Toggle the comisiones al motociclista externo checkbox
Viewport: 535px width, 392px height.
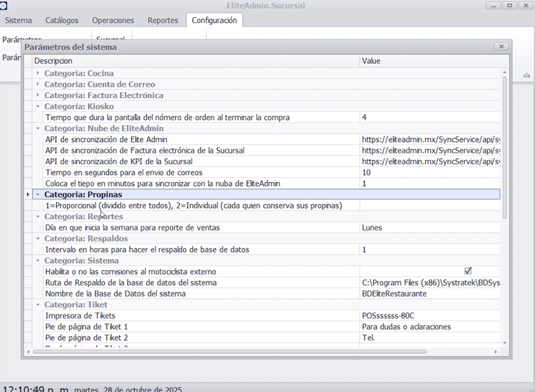[467, 271]
